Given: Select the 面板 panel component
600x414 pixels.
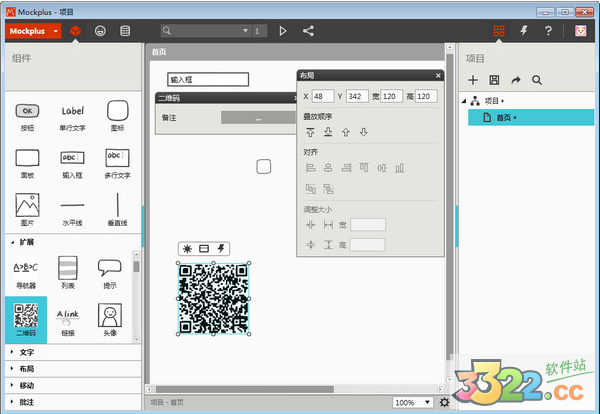Looking at the screenshot, I should point(27,164).
